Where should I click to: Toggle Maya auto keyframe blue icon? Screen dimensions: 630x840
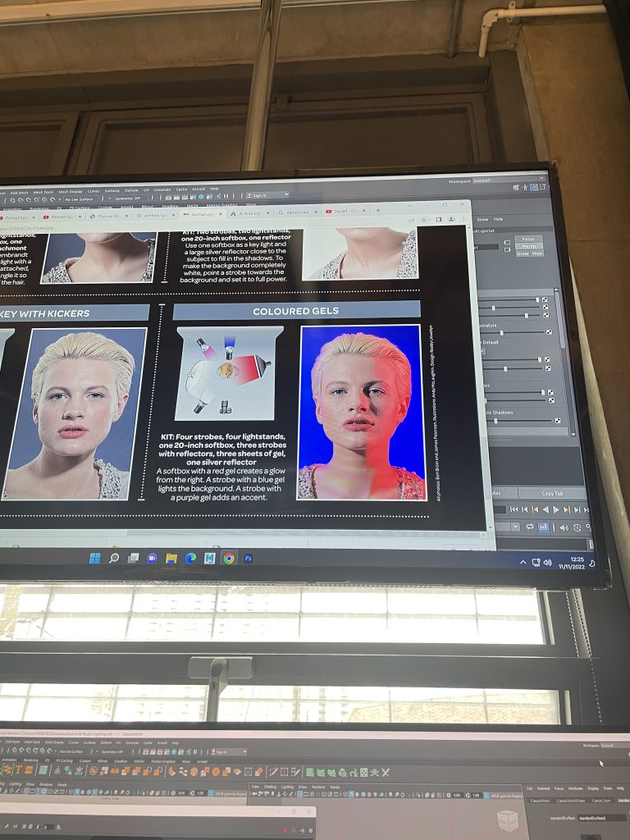click(x=543, y=527)
